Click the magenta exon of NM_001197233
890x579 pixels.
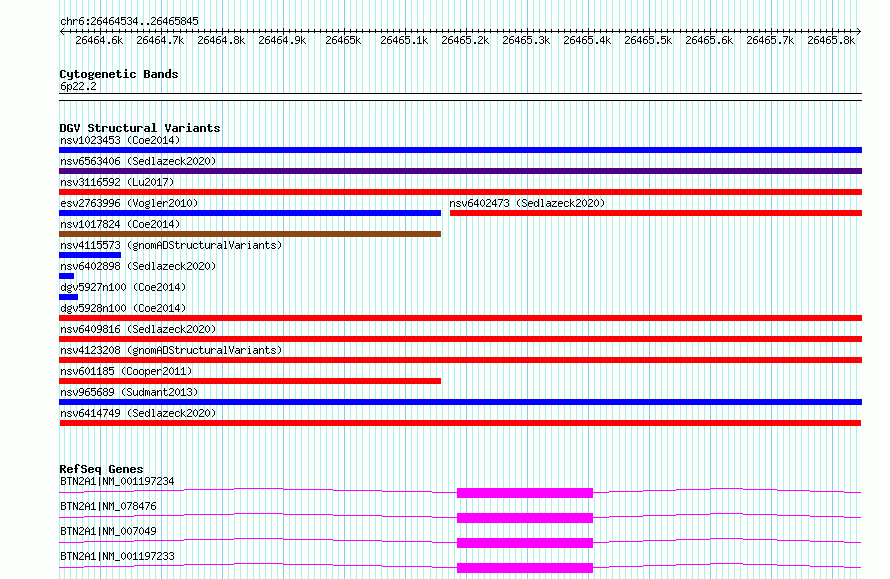click(x=525, y=568)
